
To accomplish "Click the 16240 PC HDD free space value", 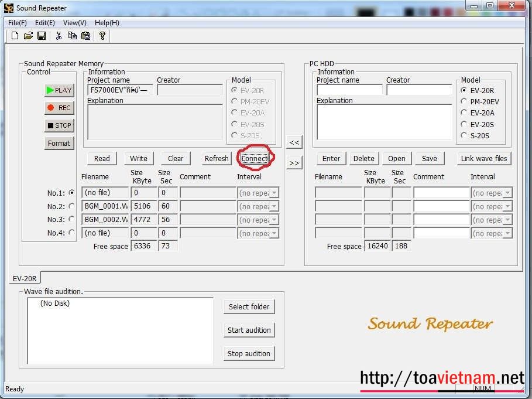I will coord(377,246).
